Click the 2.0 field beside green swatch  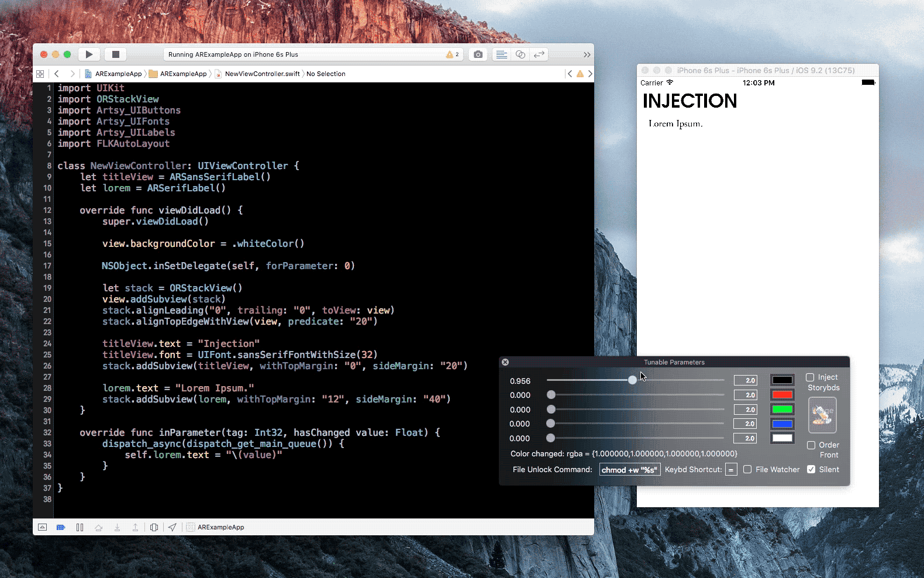pos(746,410)
